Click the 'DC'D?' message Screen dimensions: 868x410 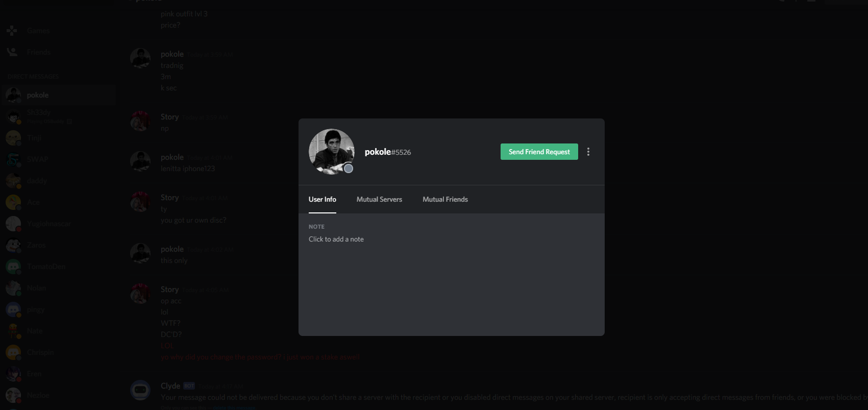click(171, 334)
